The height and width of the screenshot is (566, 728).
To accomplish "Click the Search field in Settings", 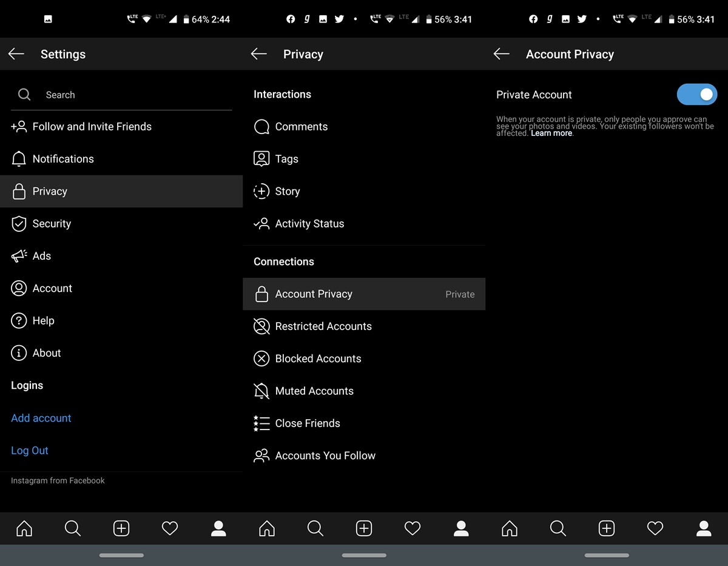I will [x=121, y=95].
